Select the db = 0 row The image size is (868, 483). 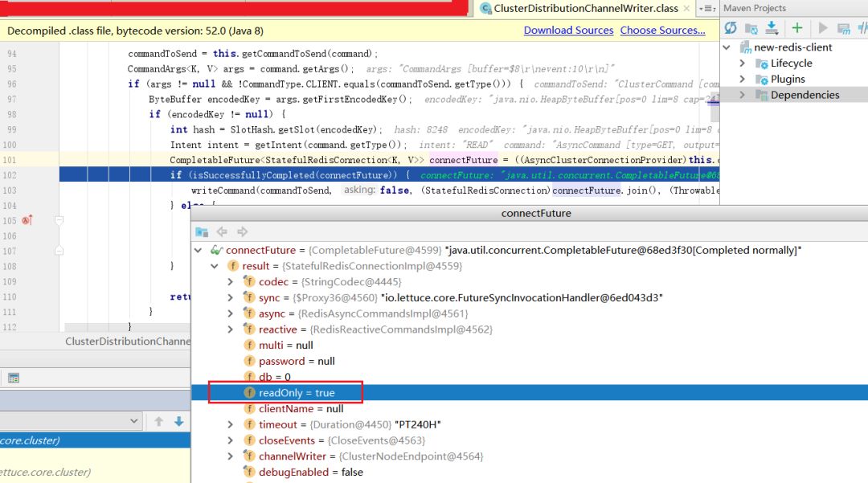[529, 378]
